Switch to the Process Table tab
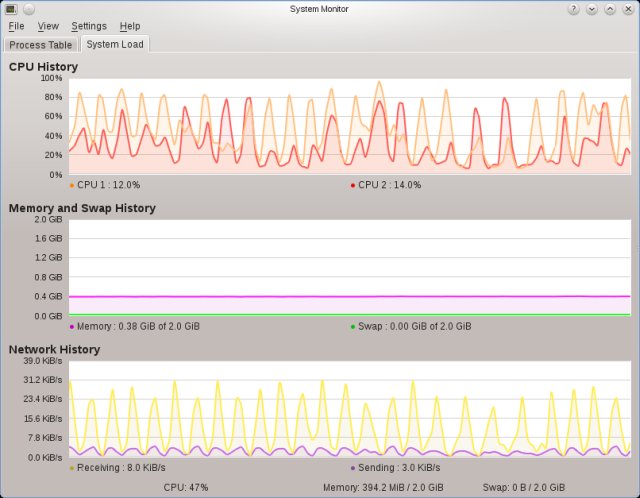Image resolution: width=640 pixels, height=498 pixels. 41,44
